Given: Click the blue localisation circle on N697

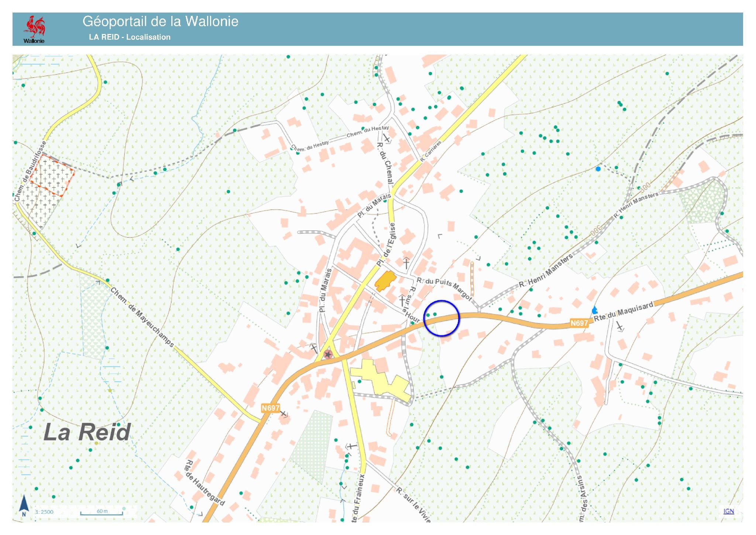Looking at the screenshot, I should pyautogui.click(x=441, y=318).
